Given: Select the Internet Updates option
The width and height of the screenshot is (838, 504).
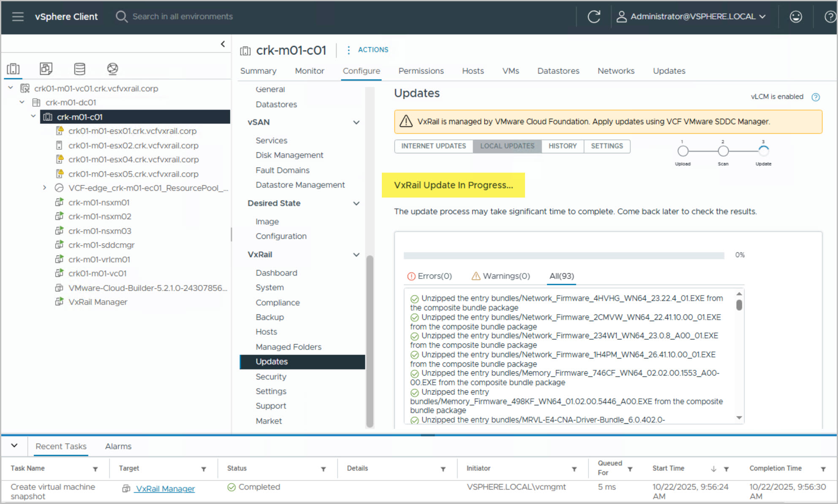Looking at the screenshot, I should click(x=433, y=146).
